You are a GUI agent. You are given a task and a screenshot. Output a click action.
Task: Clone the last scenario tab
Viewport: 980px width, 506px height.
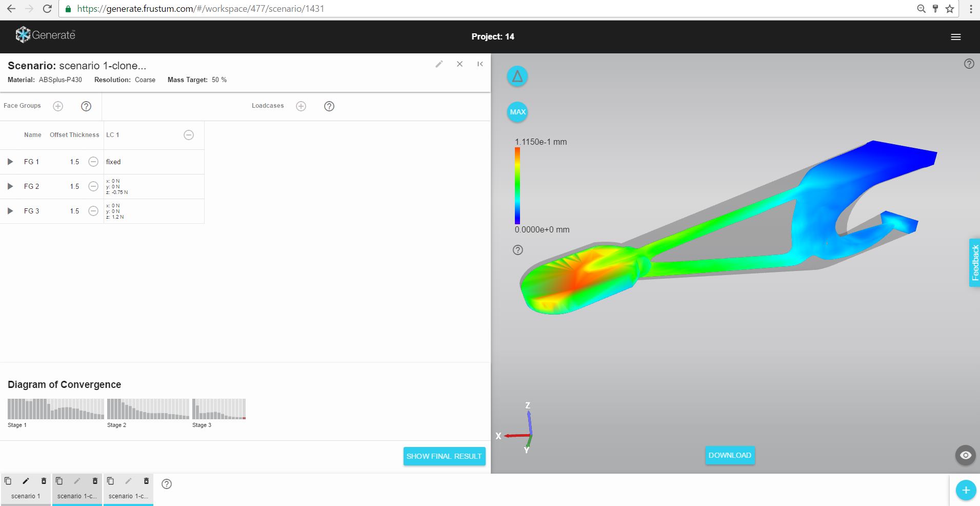(110, 481)
